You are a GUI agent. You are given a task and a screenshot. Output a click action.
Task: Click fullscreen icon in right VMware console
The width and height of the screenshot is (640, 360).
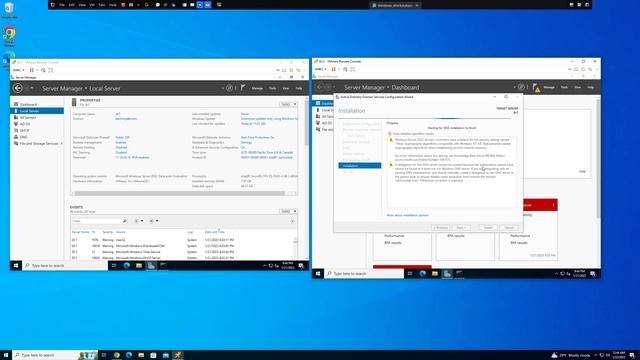click(x=353, y=69)
